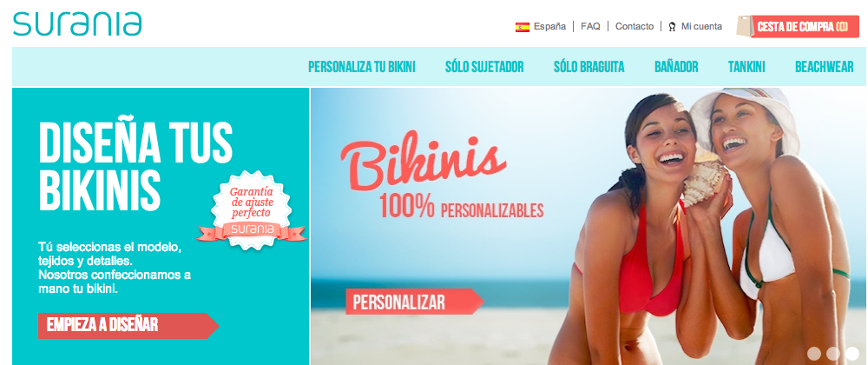Select the third carousel dot
The width and height of the screenshot is (868, 365).
point(852,354)
